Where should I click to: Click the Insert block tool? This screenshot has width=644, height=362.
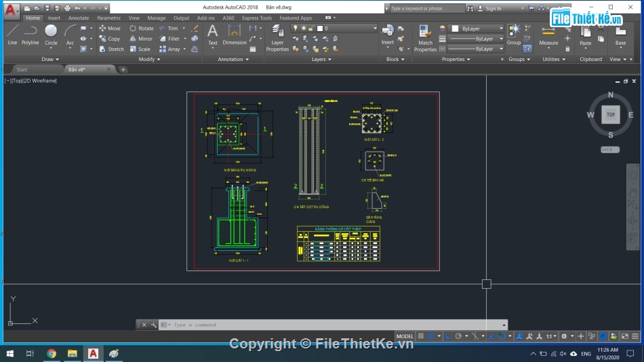coord(387,35)
